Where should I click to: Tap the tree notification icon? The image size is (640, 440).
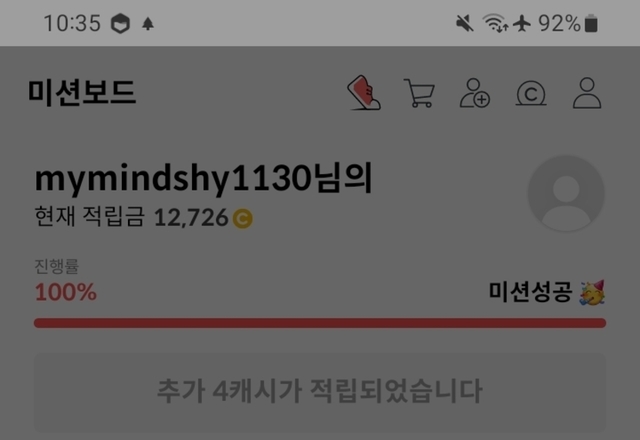[148, 24]
